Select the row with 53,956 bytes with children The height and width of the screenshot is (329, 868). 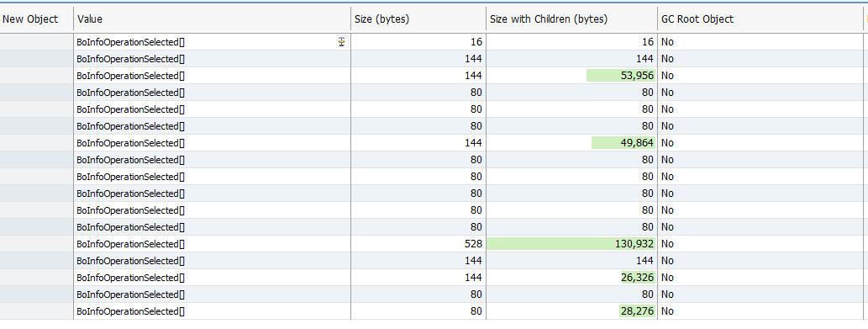point(434,76)
